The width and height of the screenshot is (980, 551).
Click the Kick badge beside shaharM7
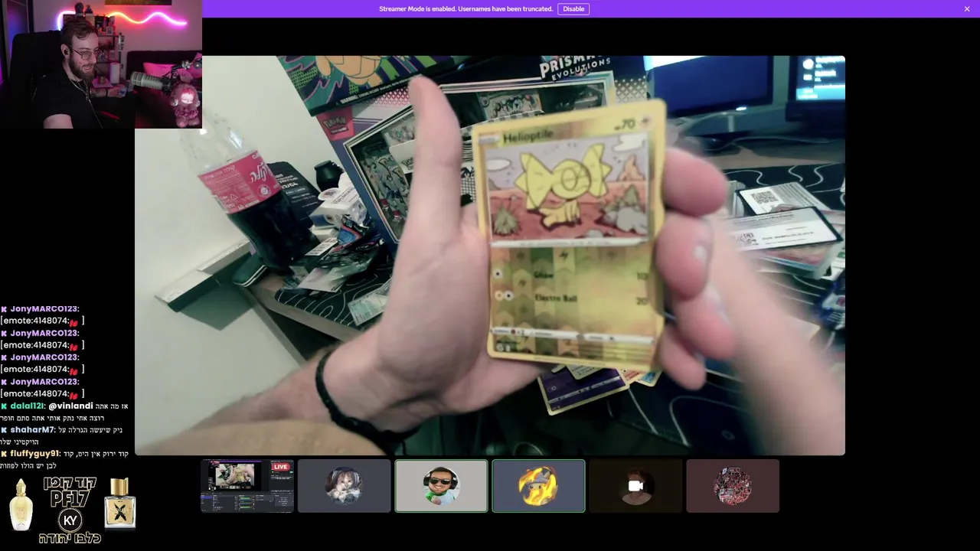4,430
